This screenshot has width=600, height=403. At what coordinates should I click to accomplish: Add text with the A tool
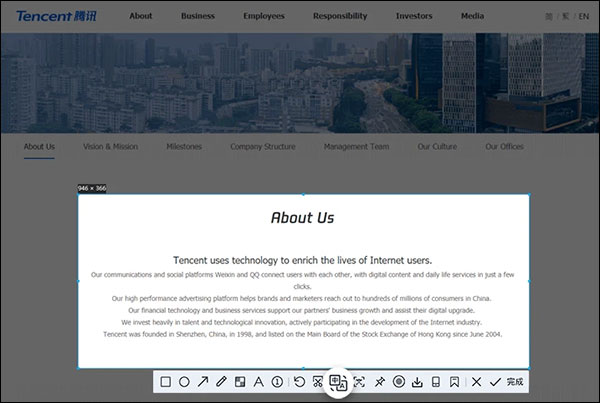258,382
